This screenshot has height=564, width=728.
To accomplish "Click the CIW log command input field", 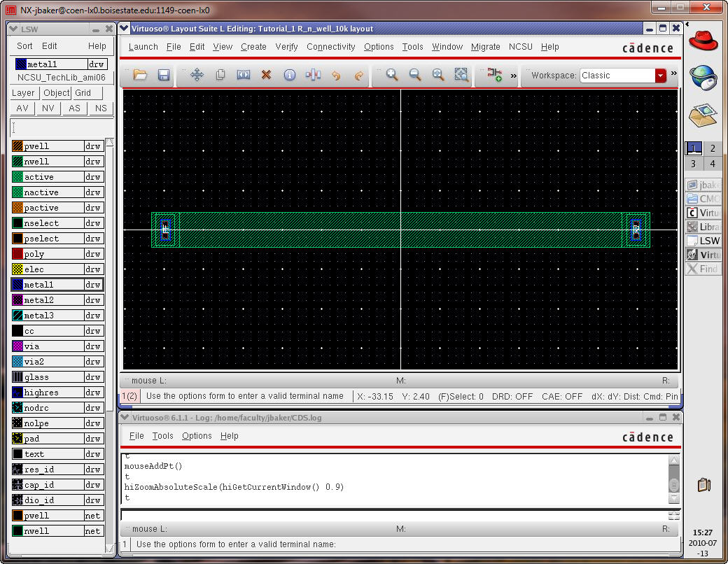I will (x=393, y=515).
